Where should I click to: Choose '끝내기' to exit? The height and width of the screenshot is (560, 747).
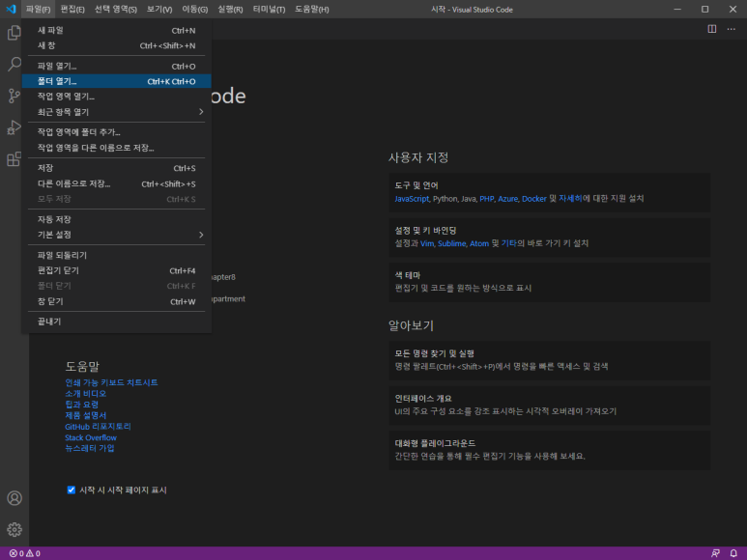116,322
